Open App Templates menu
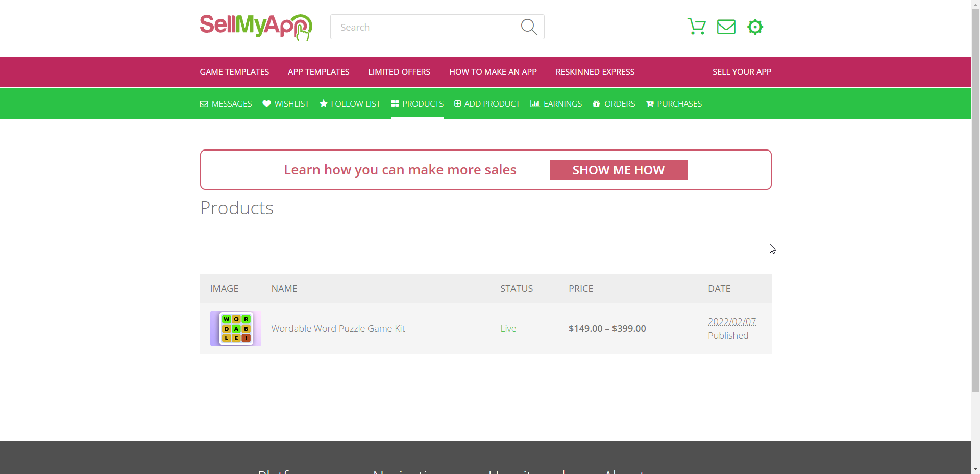This screenshot has height=474, width=980. click(318, 72)
